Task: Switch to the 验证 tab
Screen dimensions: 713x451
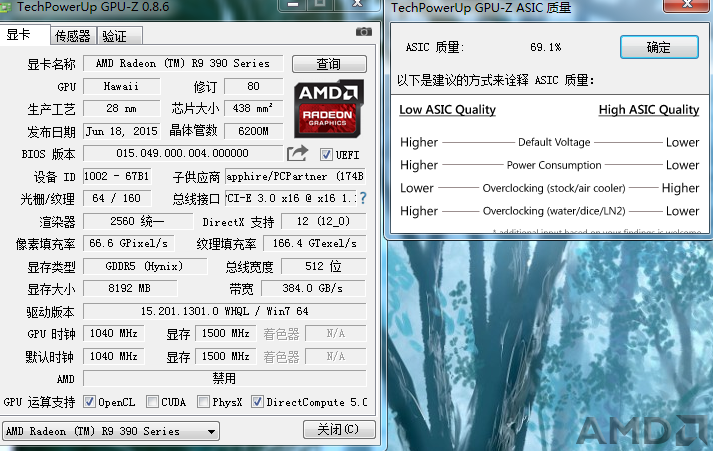Action: (x=120, y=36)
